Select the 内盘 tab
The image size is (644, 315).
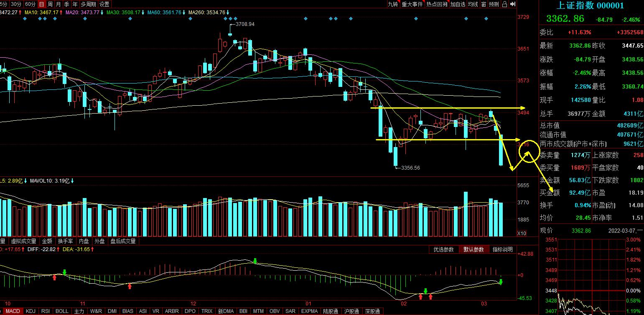84,241
